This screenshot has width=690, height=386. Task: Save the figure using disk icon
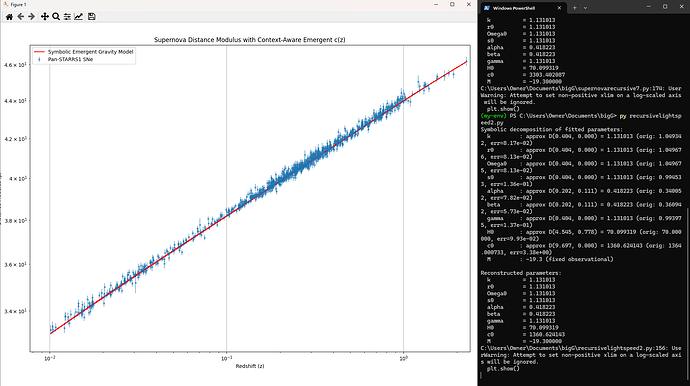tap(92, 17)
